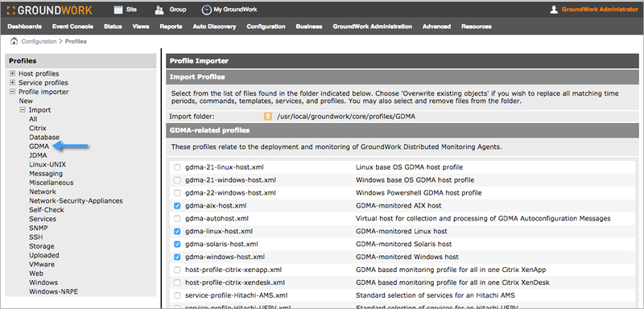This screenshot has height=309, width=644.
Task: Select SNMP in Import tree
Action: click(x=38, y=228)
